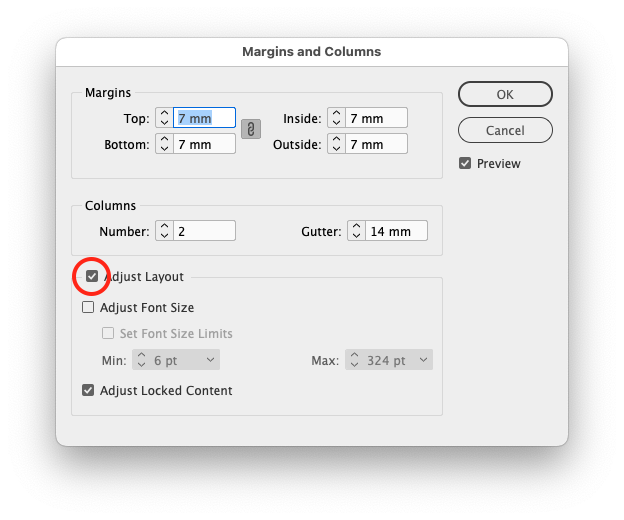
Task: Open the Min font size dropdown
Action: click(x=210, y=360)
